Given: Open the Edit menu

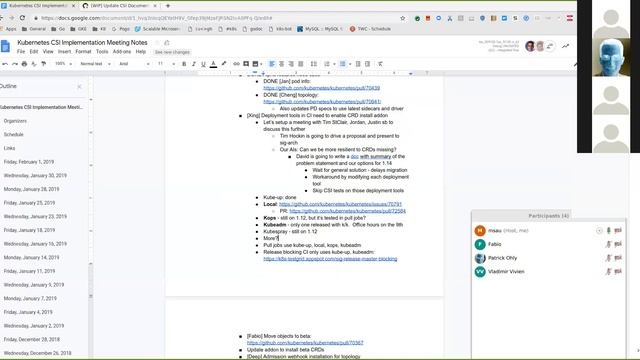Looking at the screenshot, I should point(34,52).
